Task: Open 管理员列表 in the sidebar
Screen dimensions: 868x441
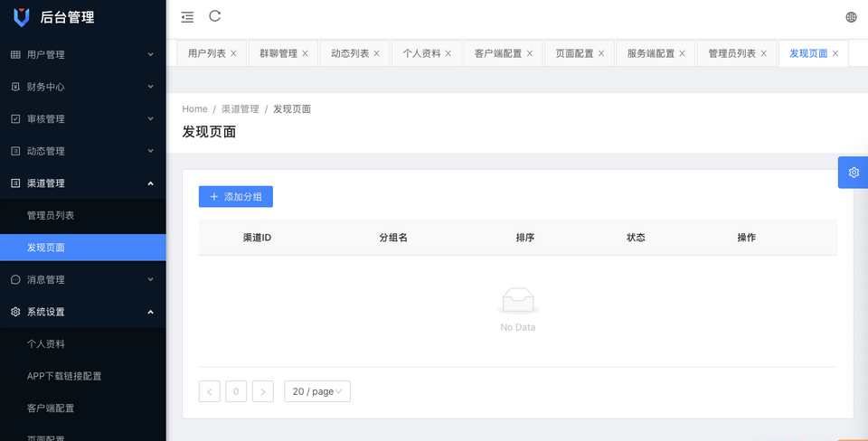Action: point(83,215)
